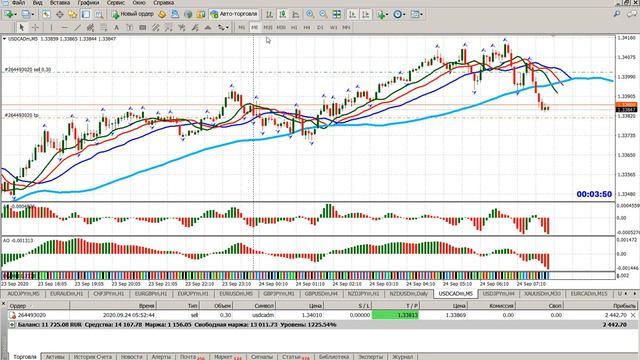Sort orders by Время column header
This screenshot has height=360, width=640.
pos(113,305)
